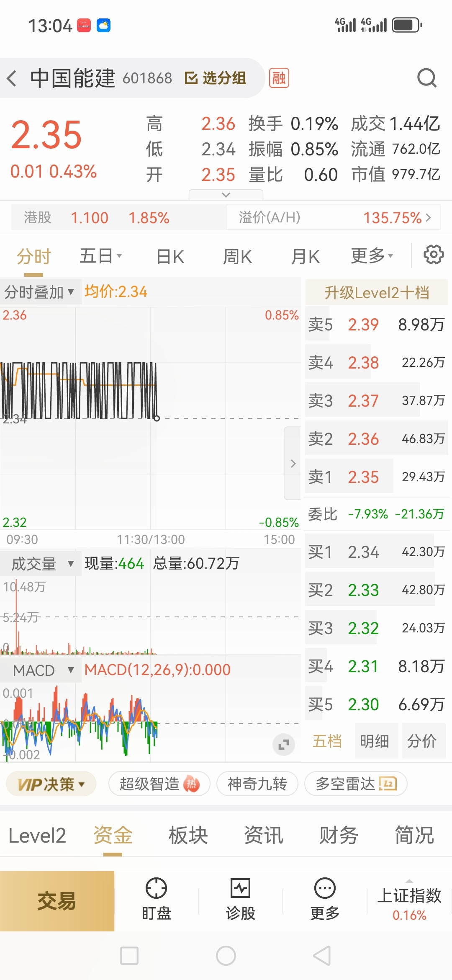Switch to 月K chart tab
Viewport: 452px width, 980px height.
[x=306, y=256]
